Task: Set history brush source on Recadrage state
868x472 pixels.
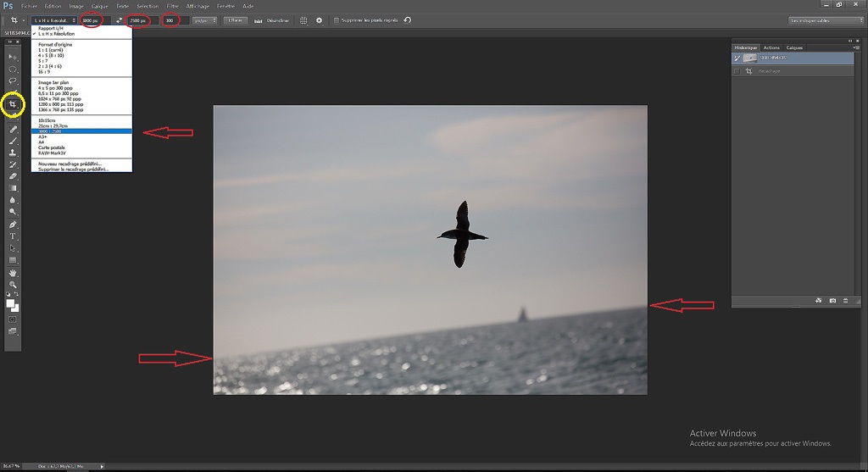Action: pos(737,71)
